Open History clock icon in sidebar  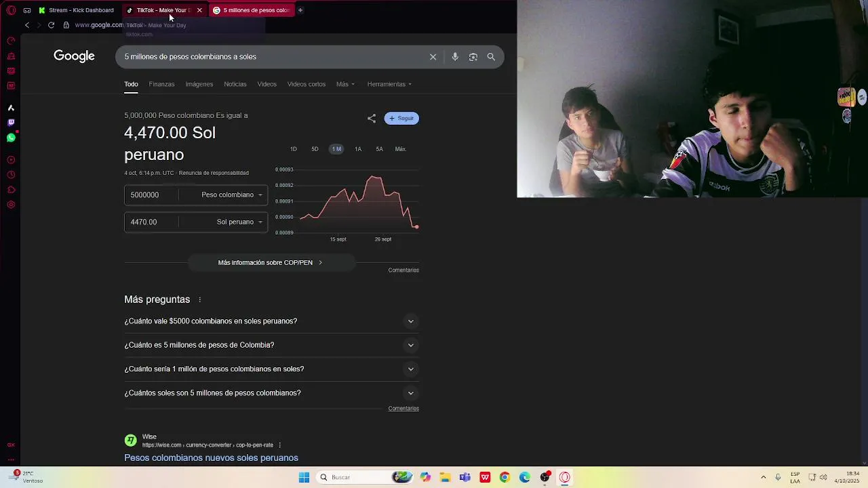11,175
